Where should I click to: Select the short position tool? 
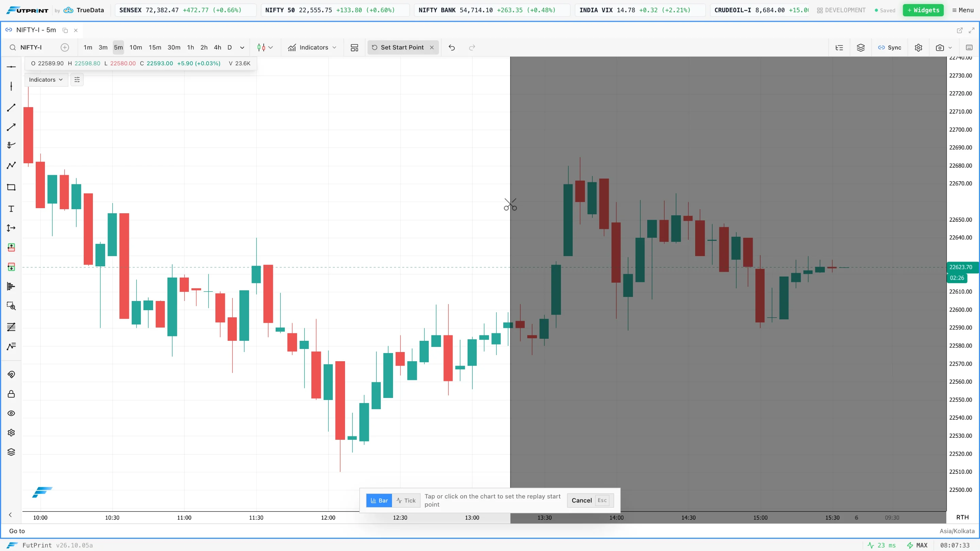pyautogui.click(x=11, y=267)
